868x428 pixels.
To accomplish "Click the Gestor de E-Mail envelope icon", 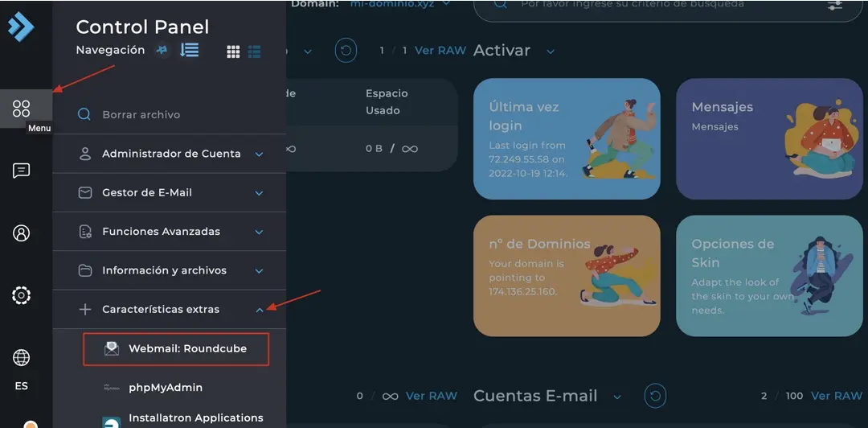I will point(84,192).
